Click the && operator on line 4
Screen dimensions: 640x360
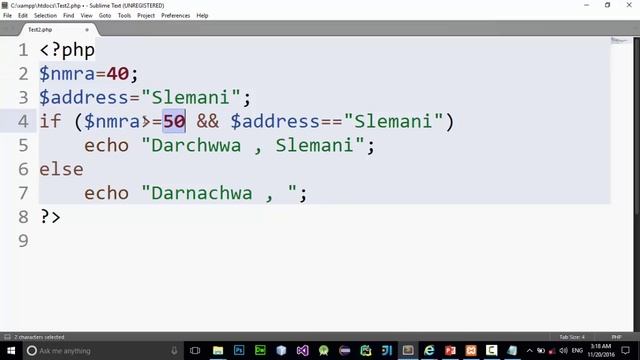point(208,122)
